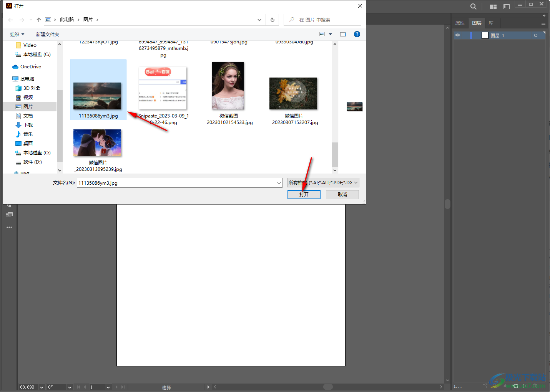Open the 组织 organize dropdown

click(x=17, y=35)
